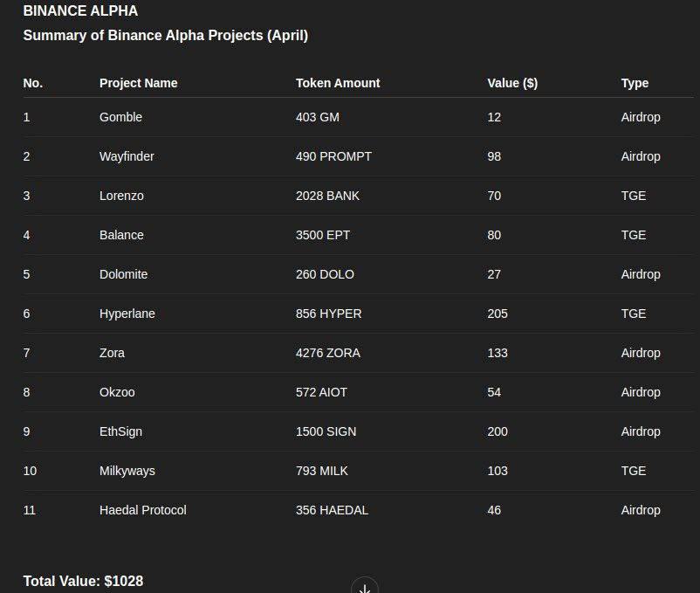Screen dimensions: 700x593
Task: Click the value "54" in the Okzoo row
Action: pos(494,392)
